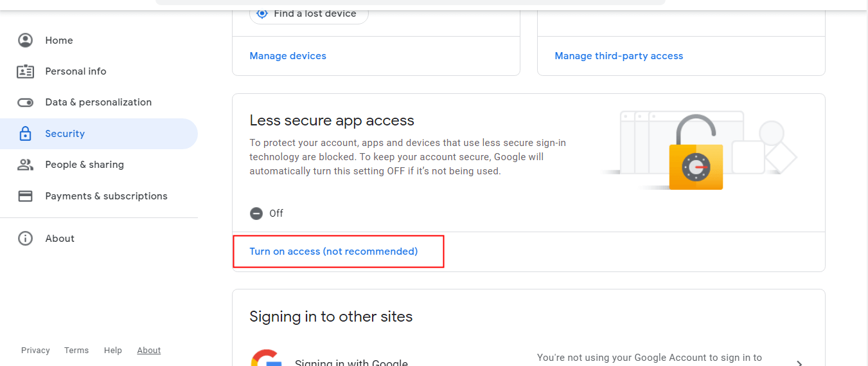This screenshot has height=366, width=868.
Task: Click the Personal info ID card icon
Action: (x=25, y=71)
